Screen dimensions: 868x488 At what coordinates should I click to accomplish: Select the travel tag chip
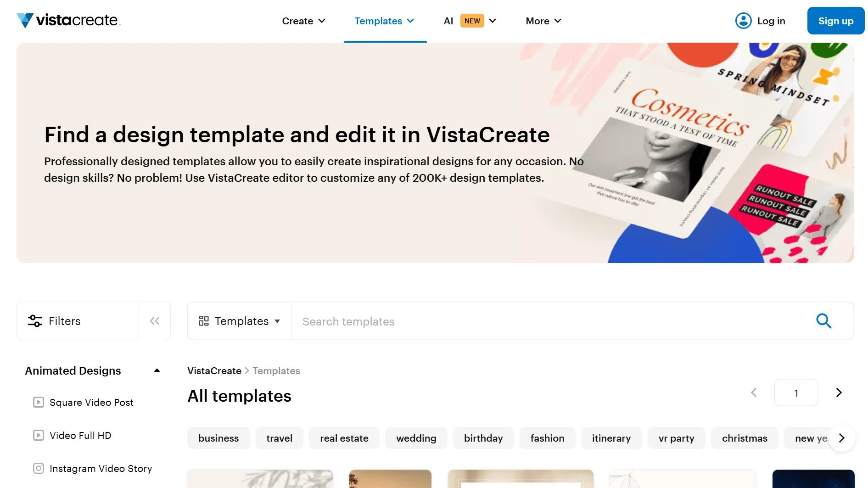tap(280, 438)
